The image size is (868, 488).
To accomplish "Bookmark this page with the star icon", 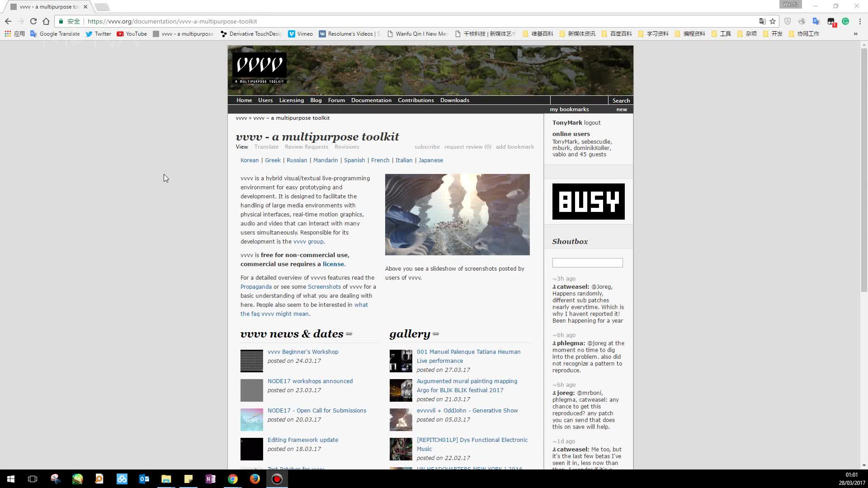I will point(773,21).
